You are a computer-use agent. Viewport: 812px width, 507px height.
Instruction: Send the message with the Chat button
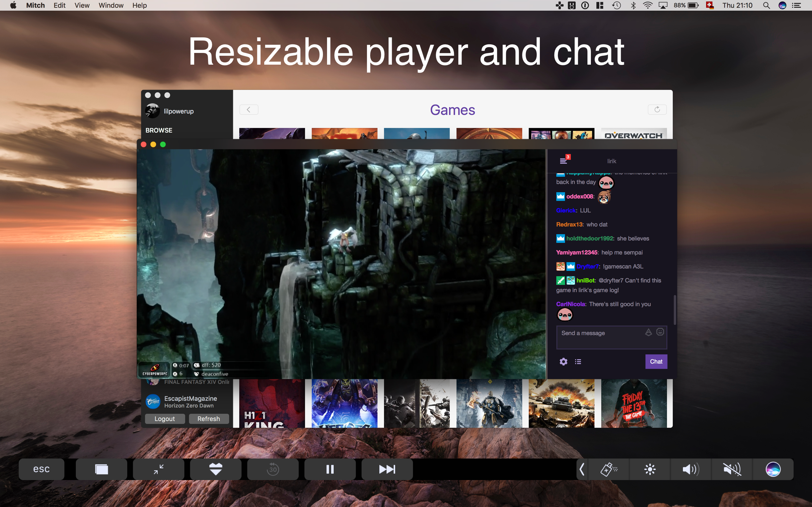656,362
